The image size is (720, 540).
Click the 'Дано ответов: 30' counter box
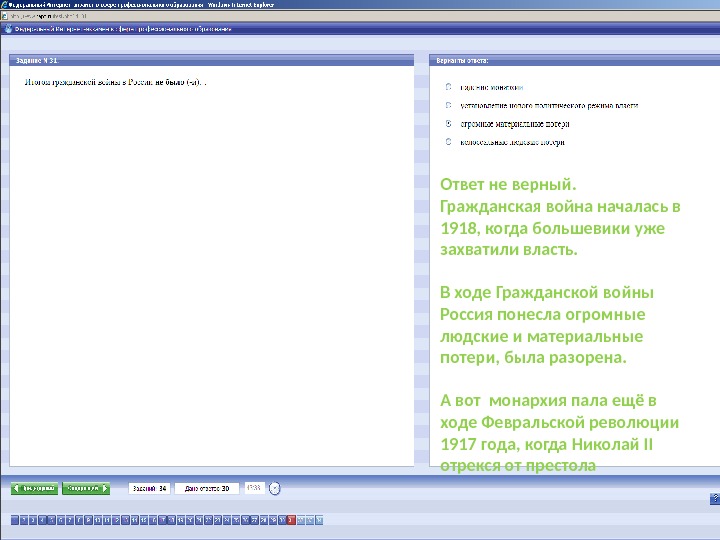(x=207, y=488)
